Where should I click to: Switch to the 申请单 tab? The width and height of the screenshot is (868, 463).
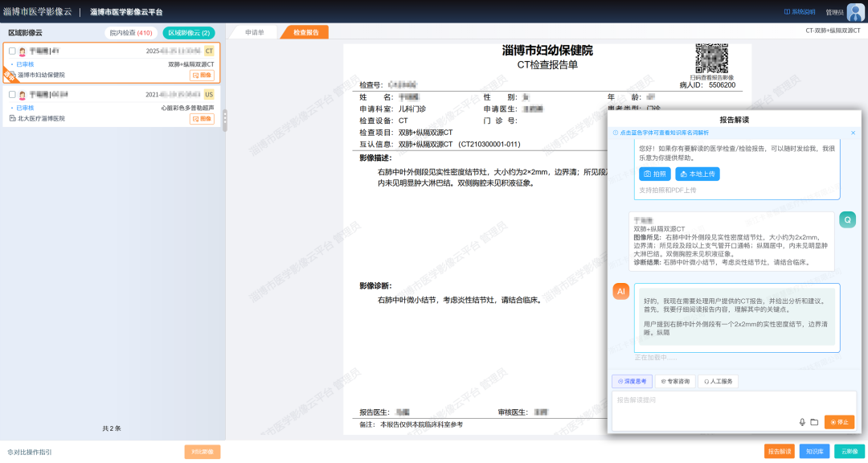click(x=255, y=33)
